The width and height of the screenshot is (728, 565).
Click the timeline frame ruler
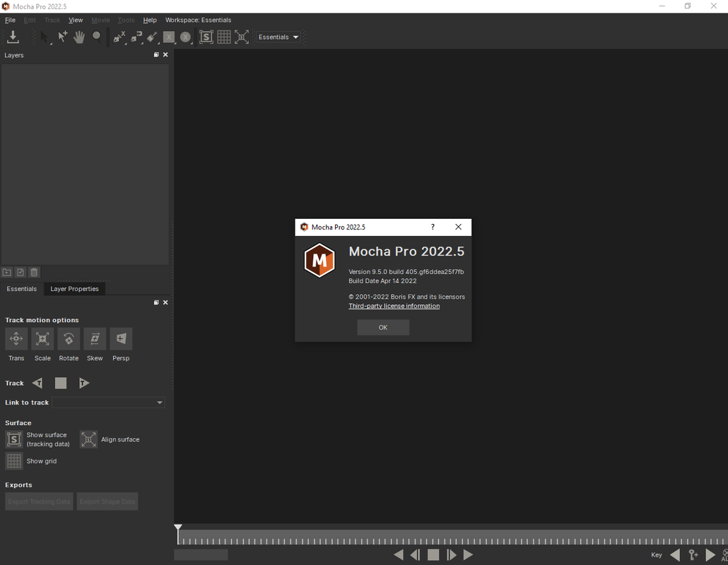pyautogui.click(x=452, y=538)
